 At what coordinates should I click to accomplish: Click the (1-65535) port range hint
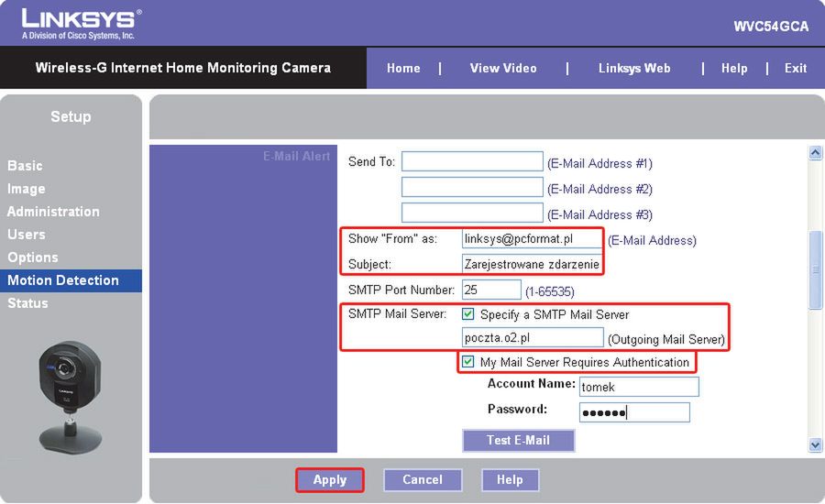549,292
